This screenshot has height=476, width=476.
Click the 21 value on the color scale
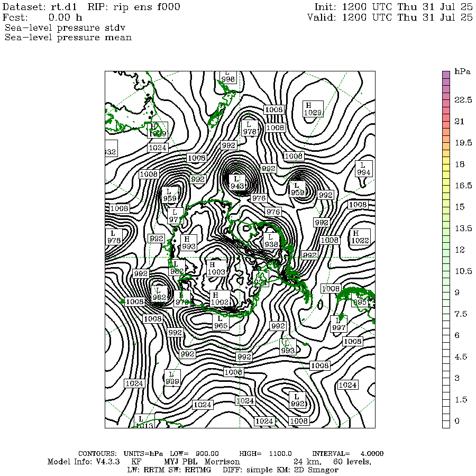click(459, 122)
